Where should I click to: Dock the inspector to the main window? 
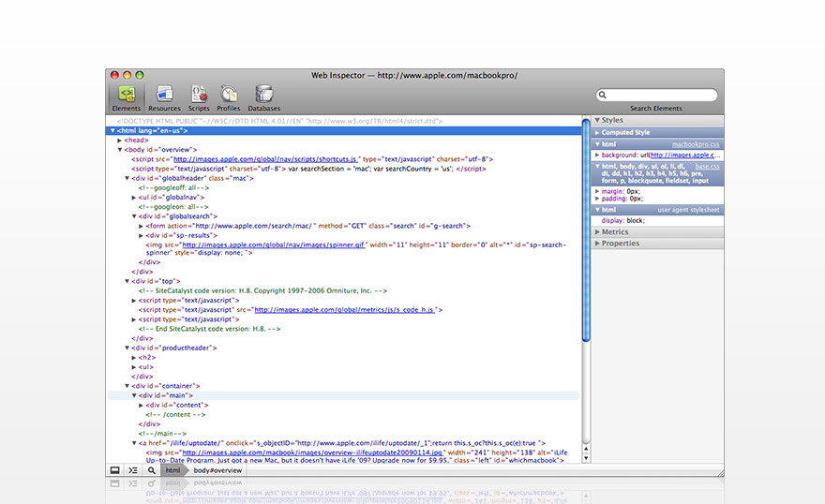pyautogui.click(x=114, y=470)
